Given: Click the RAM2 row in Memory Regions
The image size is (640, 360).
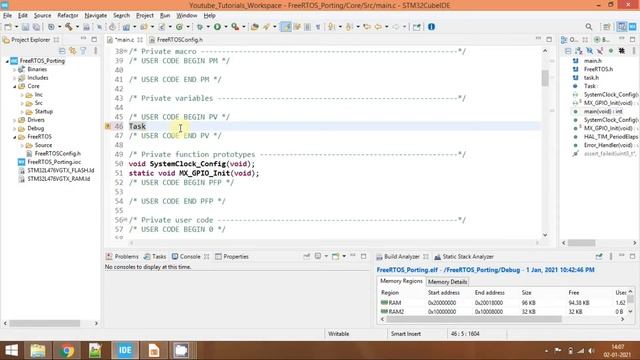Looking at the screenshot, I should point(503,311).
